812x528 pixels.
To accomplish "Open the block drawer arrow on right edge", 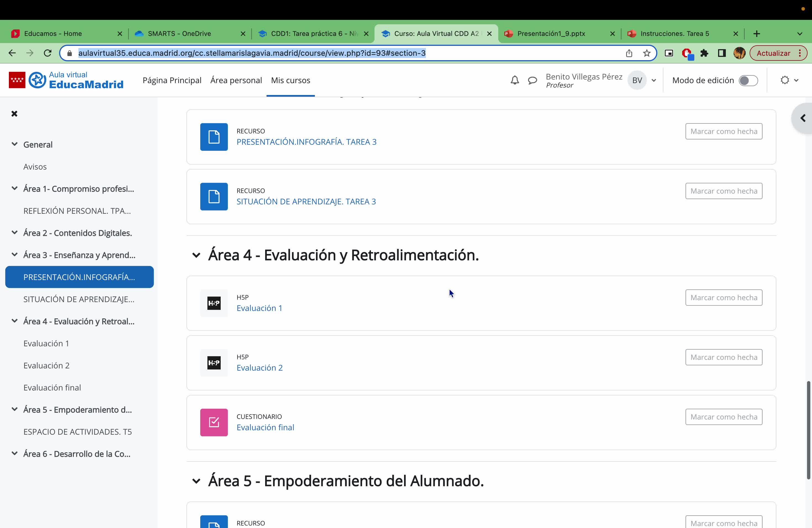I will [x=802, y=118].
